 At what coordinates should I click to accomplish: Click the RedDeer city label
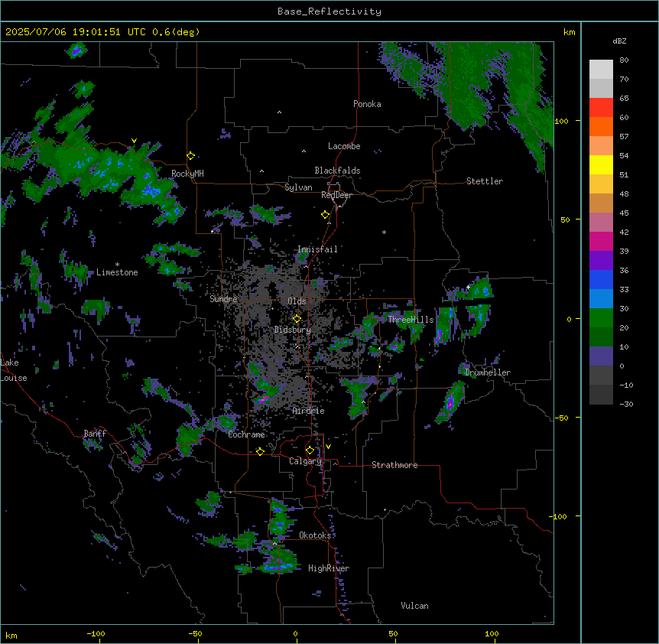336,195
